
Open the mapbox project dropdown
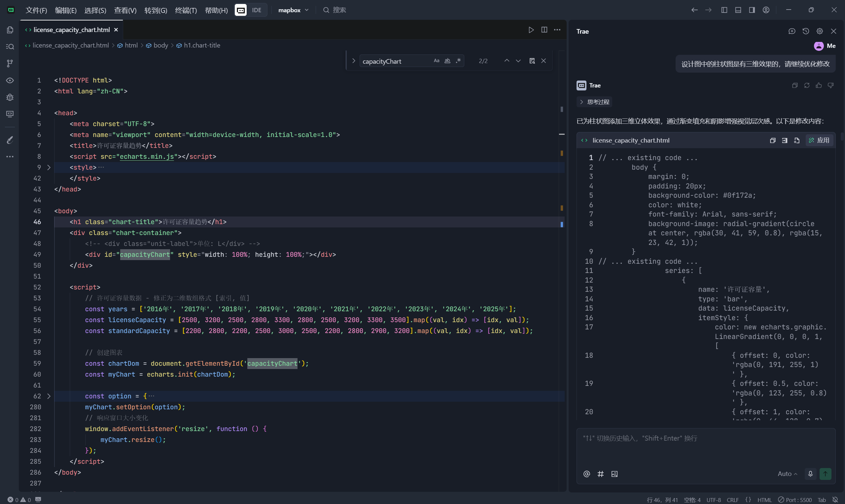tap(293, 10)
